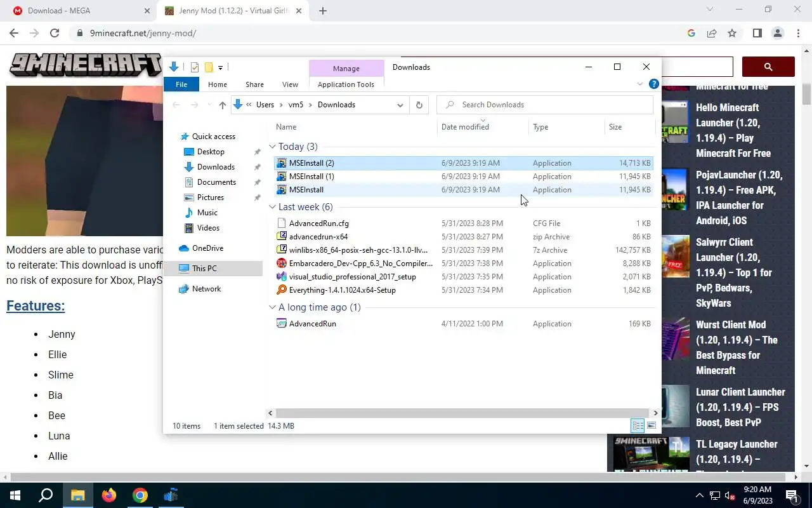
Task: Open Pictures in the navigation pane
Action: [210, 197]
